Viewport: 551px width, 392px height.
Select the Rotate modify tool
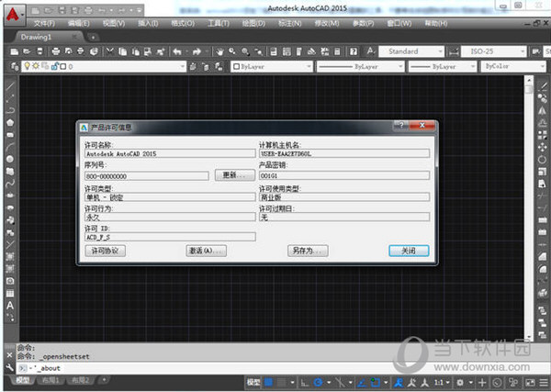543,159
